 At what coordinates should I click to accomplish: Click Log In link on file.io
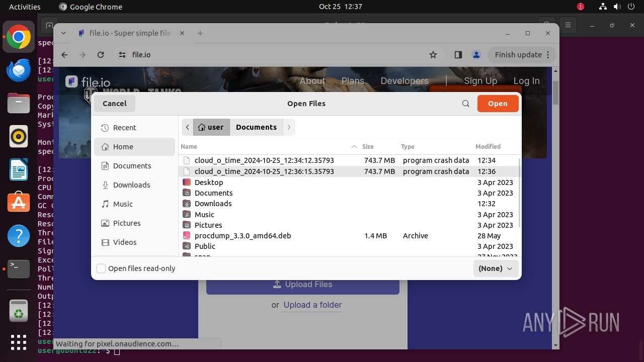coord(526,81)
